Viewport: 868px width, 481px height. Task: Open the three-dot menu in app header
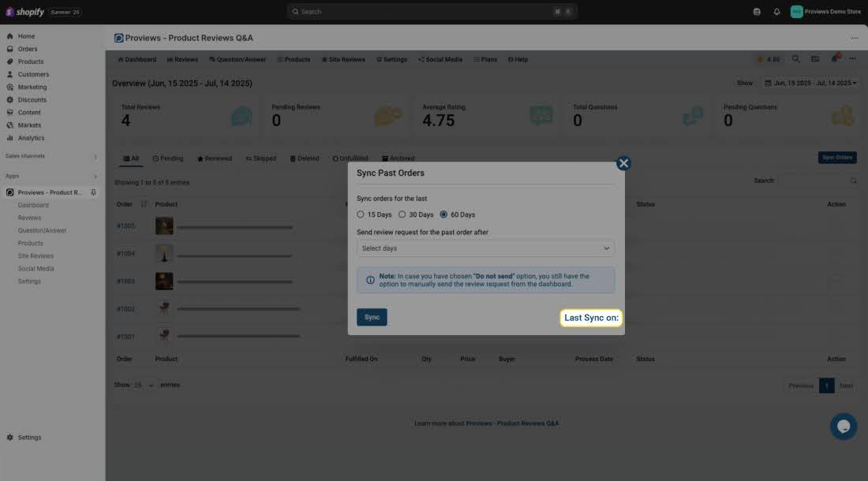click(x=854, y=38)
